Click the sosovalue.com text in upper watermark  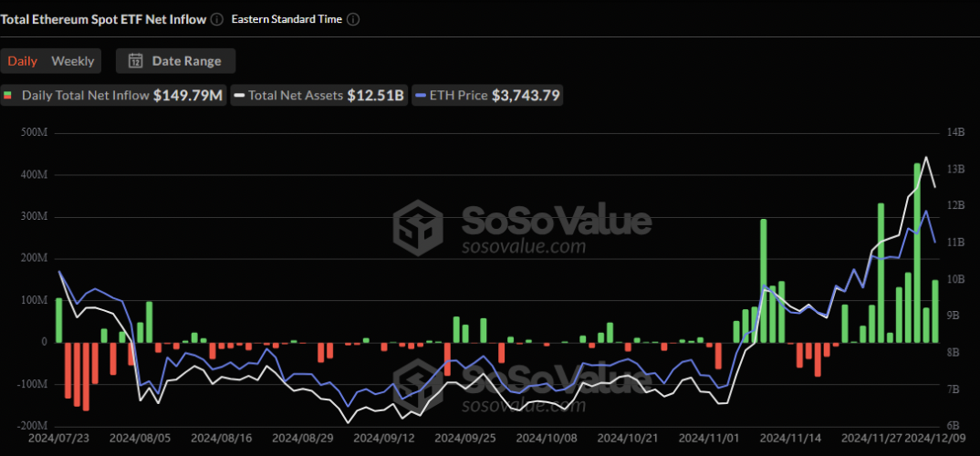[x=523, y=247]
